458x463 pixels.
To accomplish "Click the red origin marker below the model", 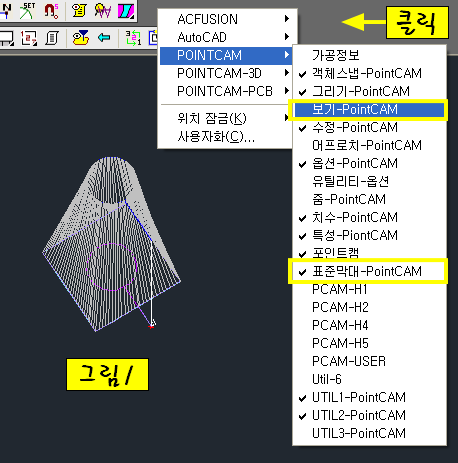I will [x=151, y=327].
